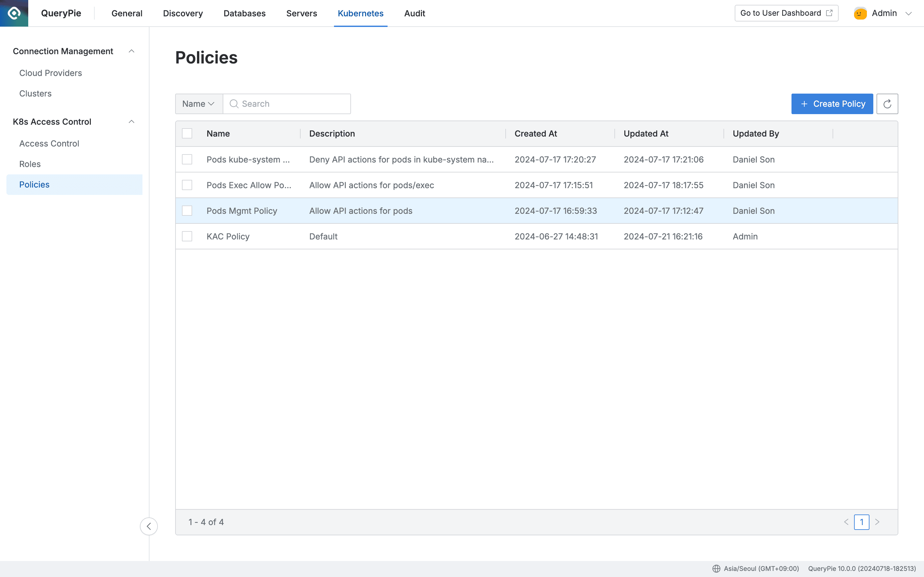Click inside the Search input field
The height and width of the screenshot is (577, 924).
pos(287,104)
